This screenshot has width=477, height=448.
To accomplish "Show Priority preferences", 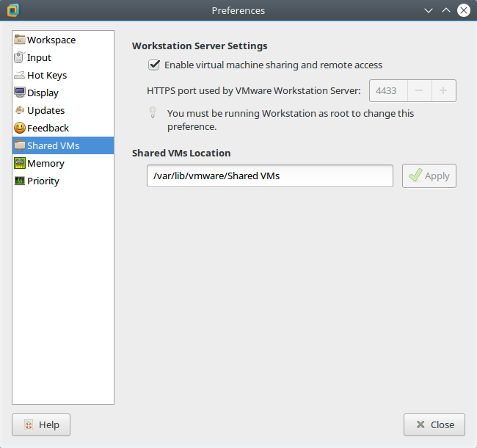I will click(63, 181).
